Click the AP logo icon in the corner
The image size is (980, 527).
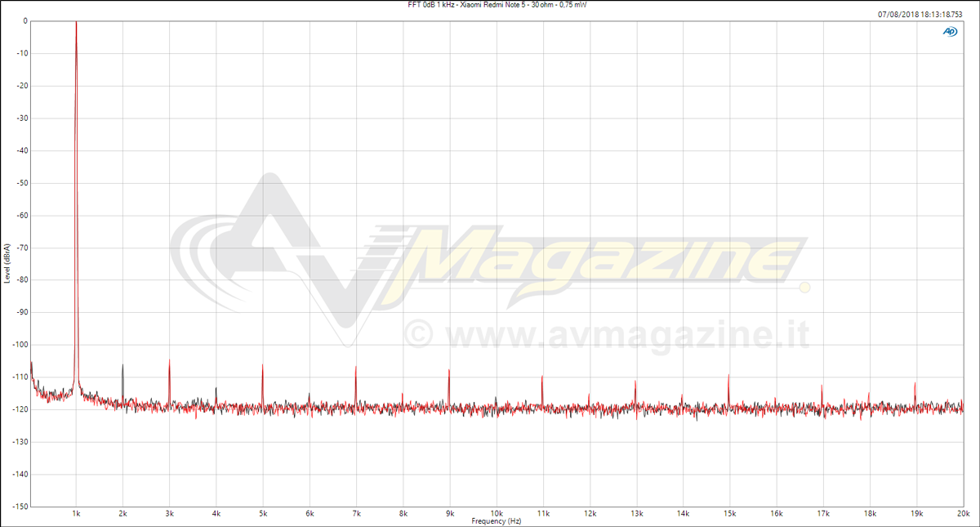coord(951,31)
